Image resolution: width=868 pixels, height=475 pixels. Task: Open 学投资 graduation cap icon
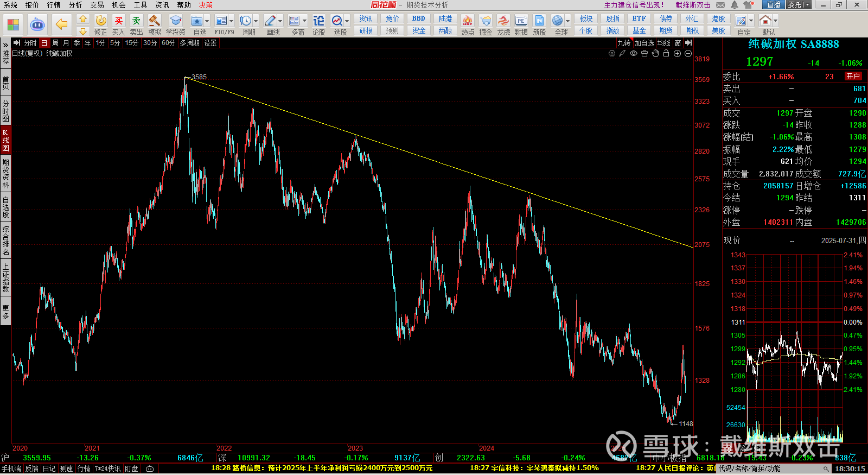(x=175, y=25)
